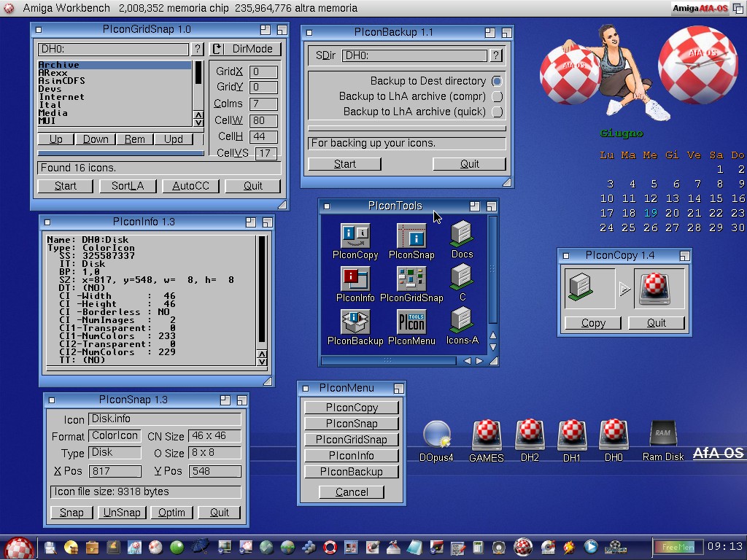747x560 pixels.
Task: Open the PIconSnap tool icon
Action: point(411,236)
